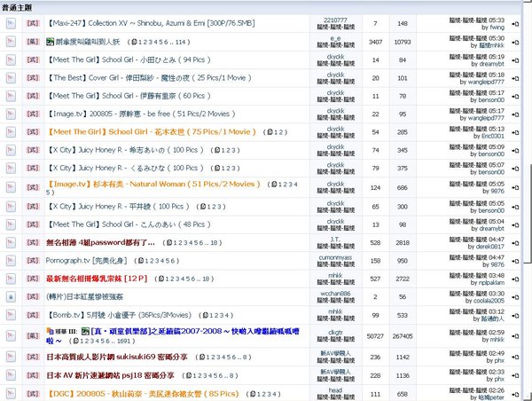Open The Best Cover Girl 25 Pics thread
The image size is (532, 401).
(x=149, y=78)
